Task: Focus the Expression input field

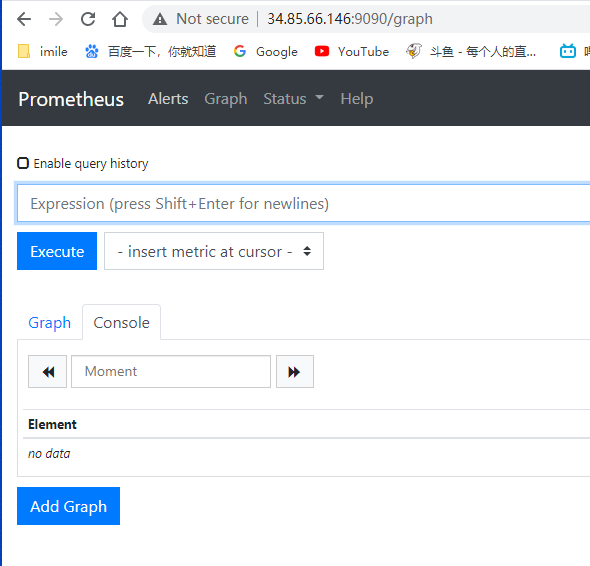Action: coord(303,204)
